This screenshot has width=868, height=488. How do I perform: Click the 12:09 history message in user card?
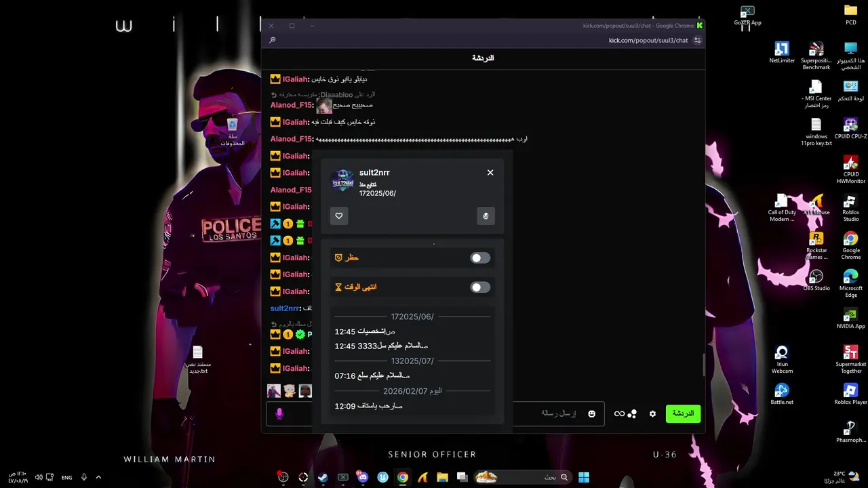(368, 406)
